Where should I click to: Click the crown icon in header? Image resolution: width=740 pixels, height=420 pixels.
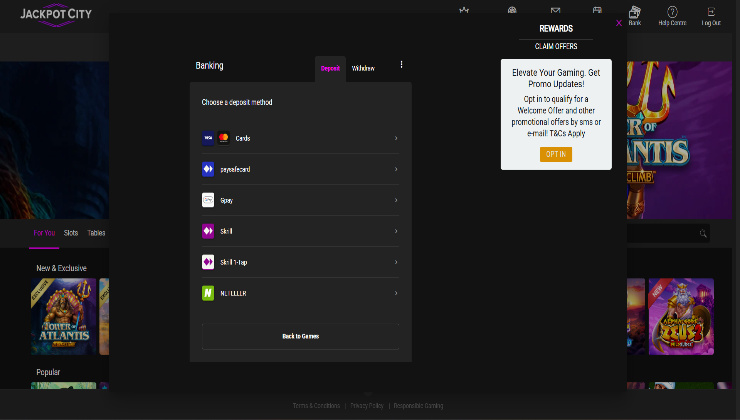tap(464, 10)
